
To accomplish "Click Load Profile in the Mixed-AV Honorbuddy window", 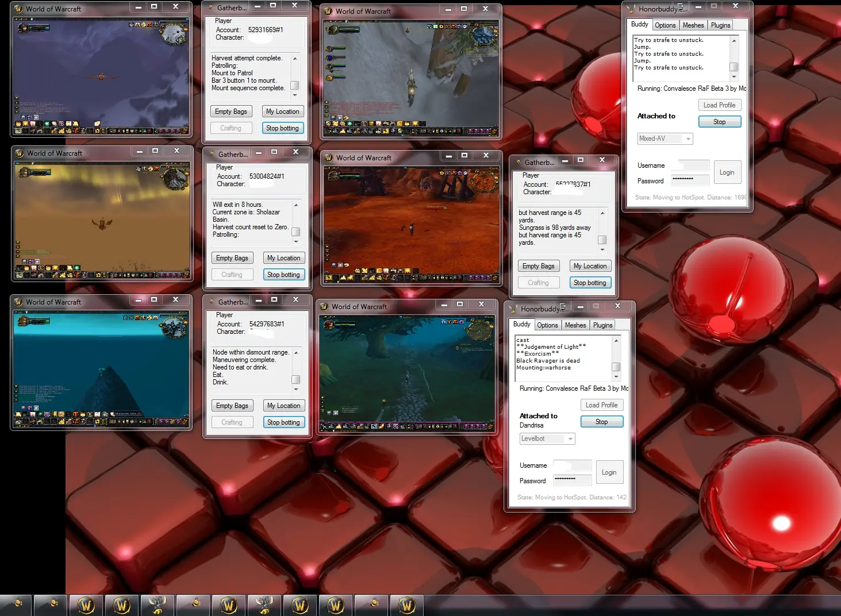I will click(720, 105).
